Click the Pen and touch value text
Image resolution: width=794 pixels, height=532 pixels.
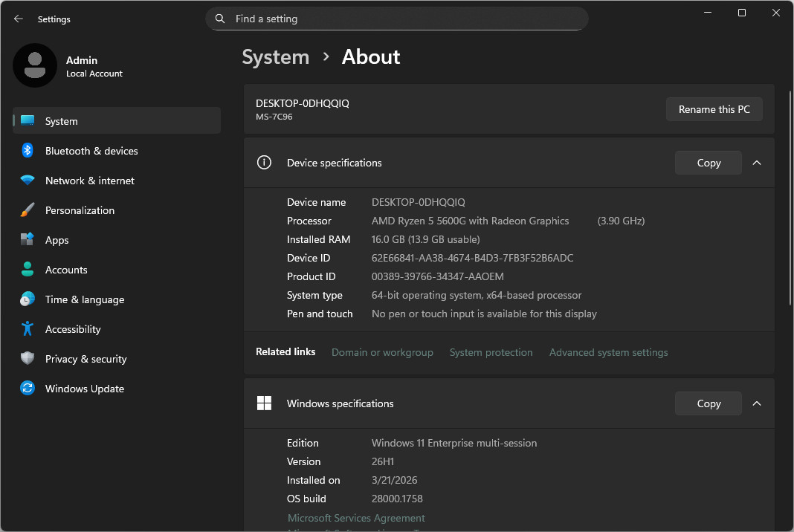484,314
